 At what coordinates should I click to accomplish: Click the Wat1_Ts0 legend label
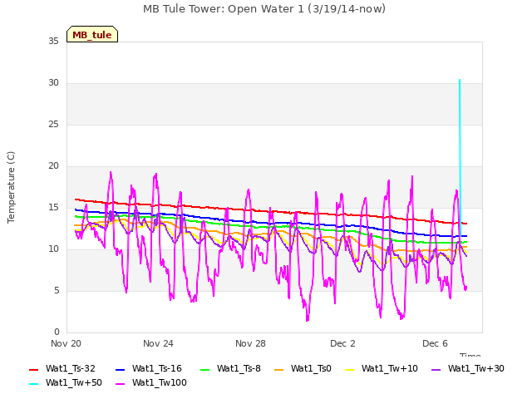coord(311,368)
